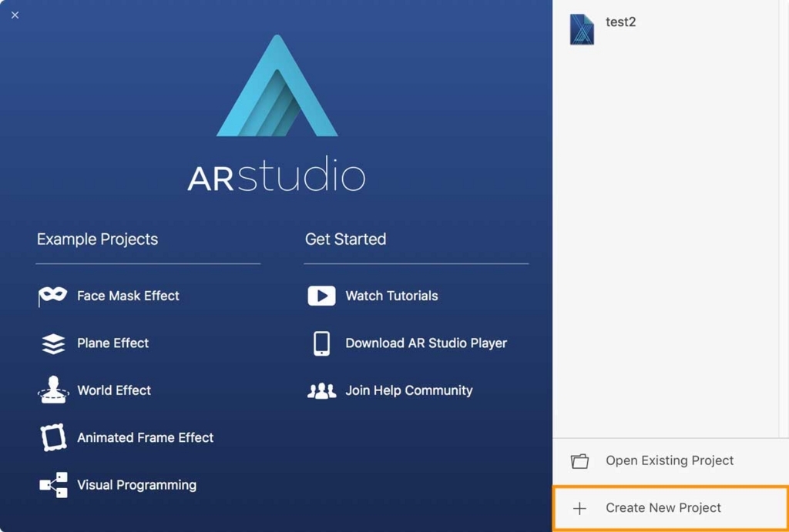Close the AR Studio welcome window
Screen dimensions: 789x532
pos(15,15)
